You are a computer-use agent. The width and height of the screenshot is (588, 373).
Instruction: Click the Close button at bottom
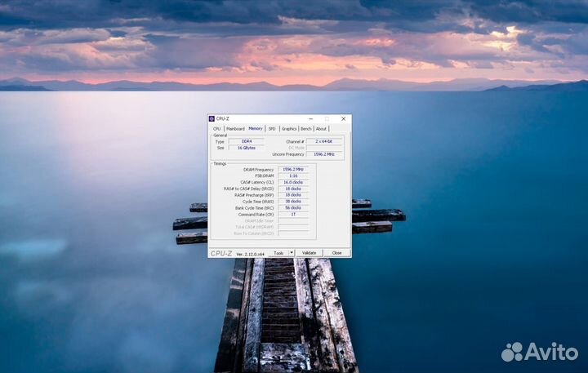point(336,253)
